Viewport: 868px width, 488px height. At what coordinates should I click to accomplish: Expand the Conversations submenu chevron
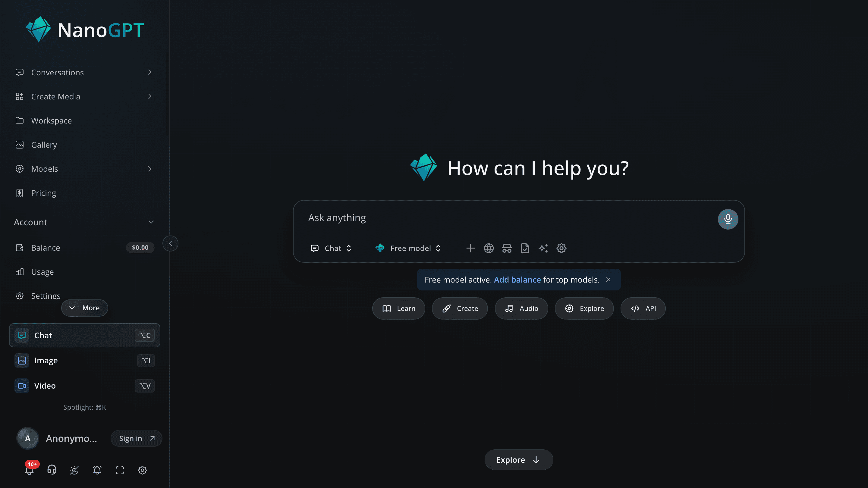(x=149, y=72)
